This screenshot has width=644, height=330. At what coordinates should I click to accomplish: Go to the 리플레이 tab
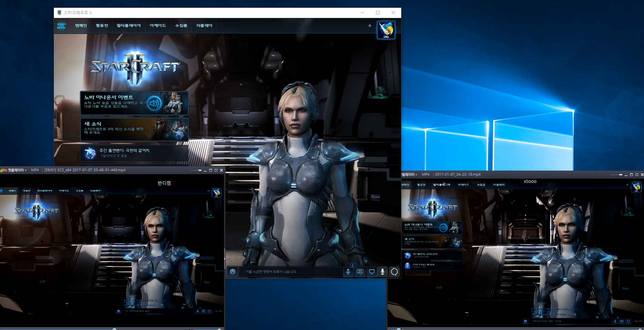point(204,25)
